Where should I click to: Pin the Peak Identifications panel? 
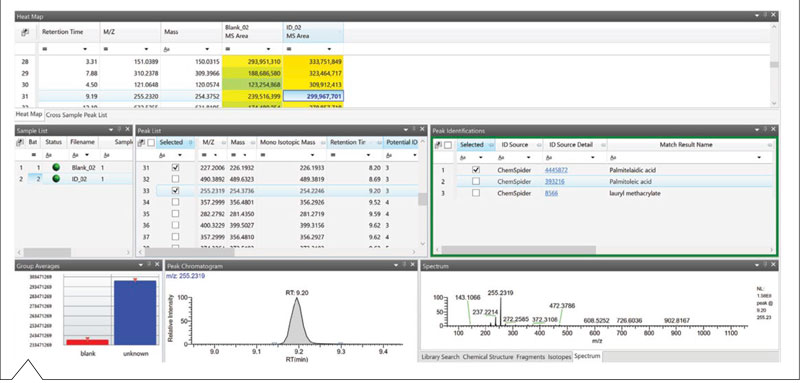click(x=765, y=131)
